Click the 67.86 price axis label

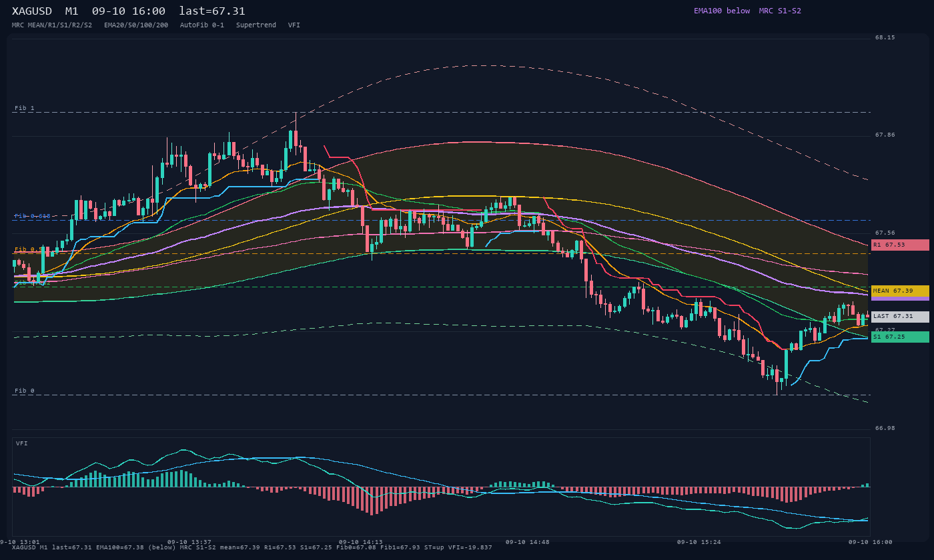pyautogui.click(x=885, y=135)
